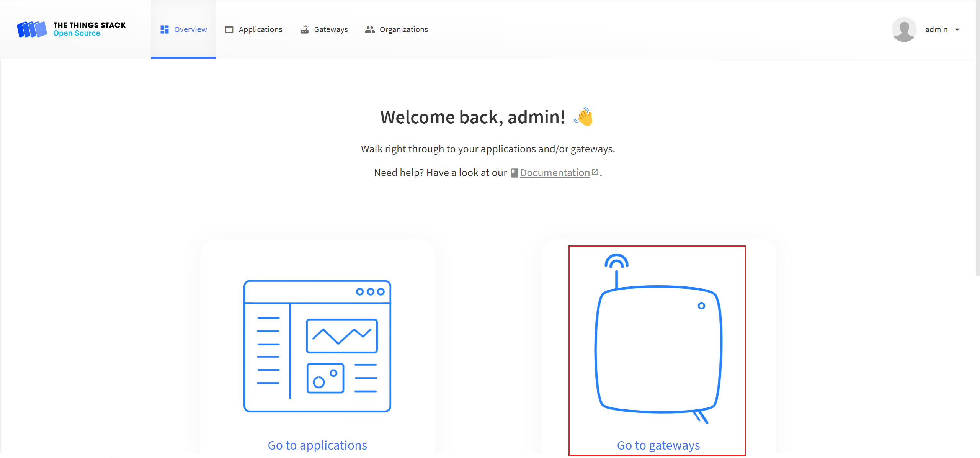Click the Gateways router icon

click(x=304, y=29)
